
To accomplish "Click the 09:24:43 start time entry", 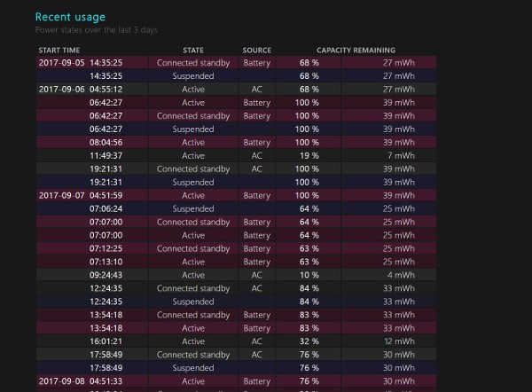I will pyautogui.click(x=106, y=276).
